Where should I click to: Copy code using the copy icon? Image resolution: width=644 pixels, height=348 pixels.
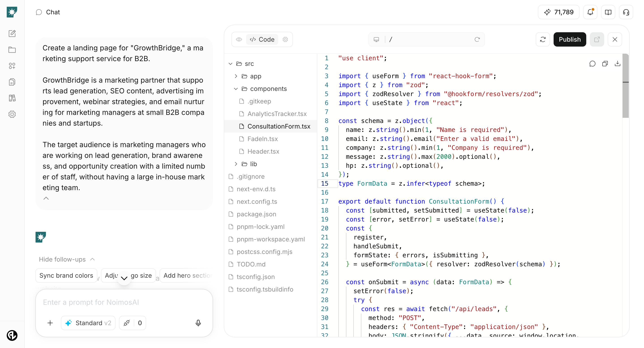[605, 64]
